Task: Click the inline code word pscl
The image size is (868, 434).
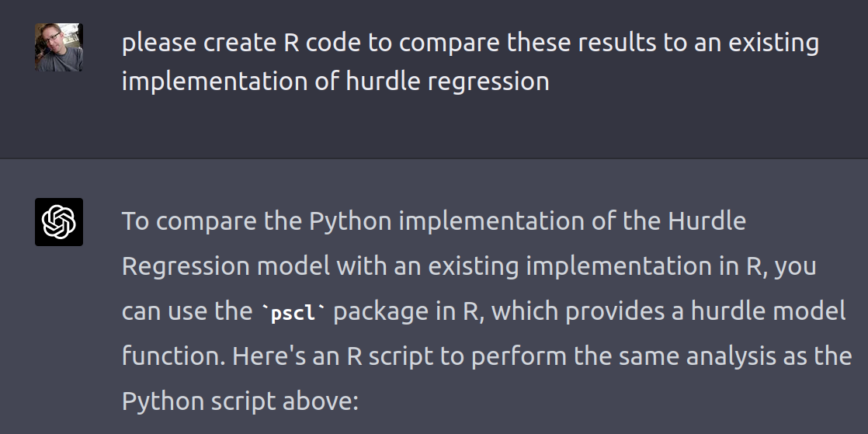Action: pos(294,312)
